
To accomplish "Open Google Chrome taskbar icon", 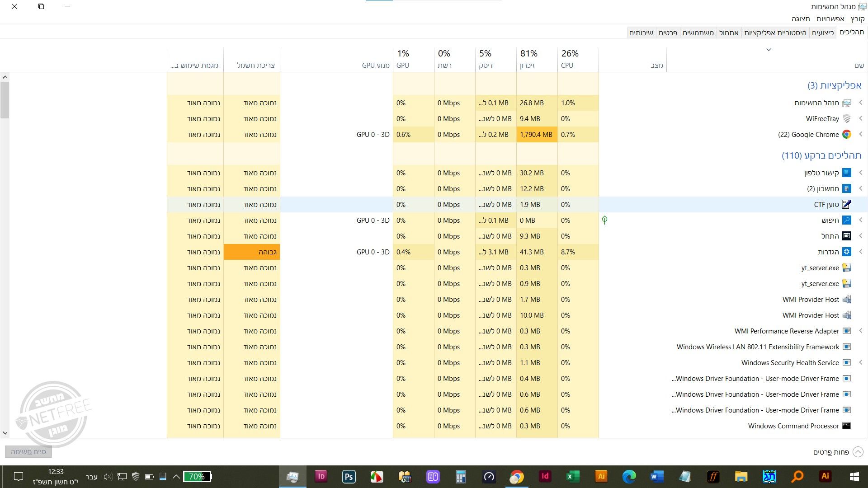I will pos(517,476).
